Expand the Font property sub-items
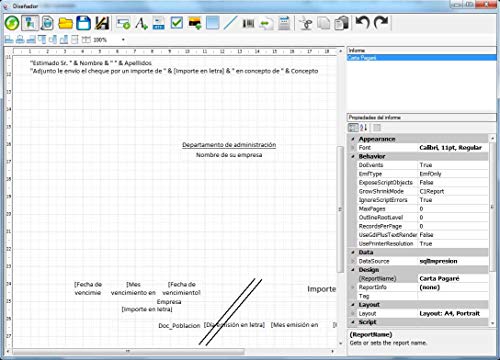Viewport: 500px width, 360px height. coord(353,148)
